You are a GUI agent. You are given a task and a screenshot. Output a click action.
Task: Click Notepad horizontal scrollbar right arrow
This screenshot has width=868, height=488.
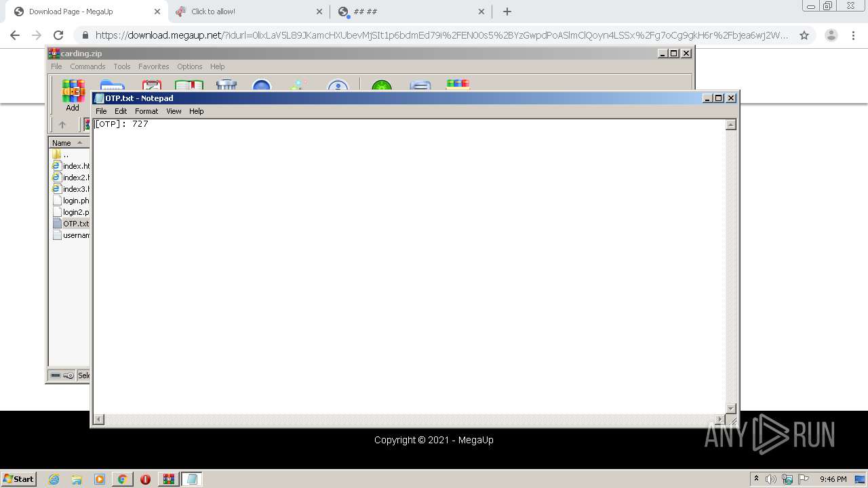(719, 420)
